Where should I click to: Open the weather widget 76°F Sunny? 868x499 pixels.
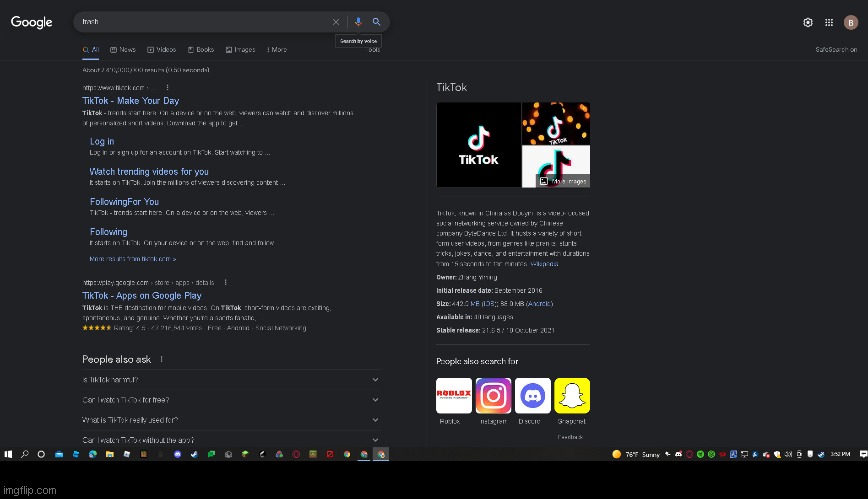(636, 454)
